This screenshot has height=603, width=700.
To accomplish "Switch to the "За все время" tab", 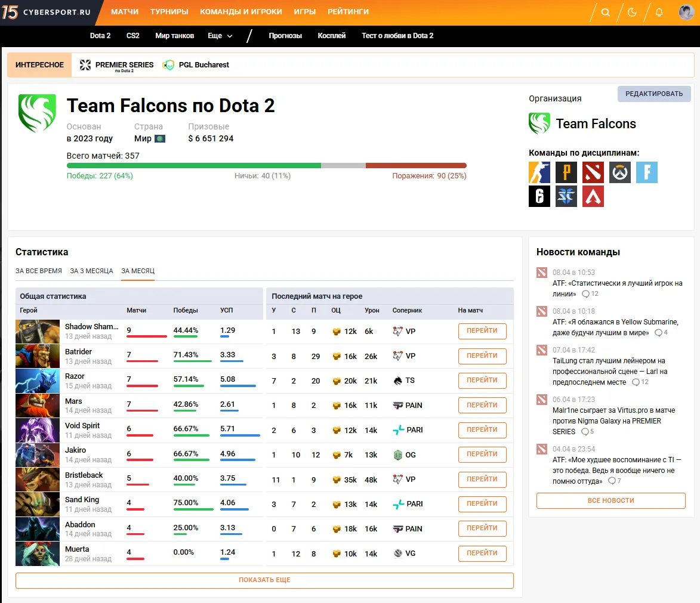I will [x=39, y=271].
